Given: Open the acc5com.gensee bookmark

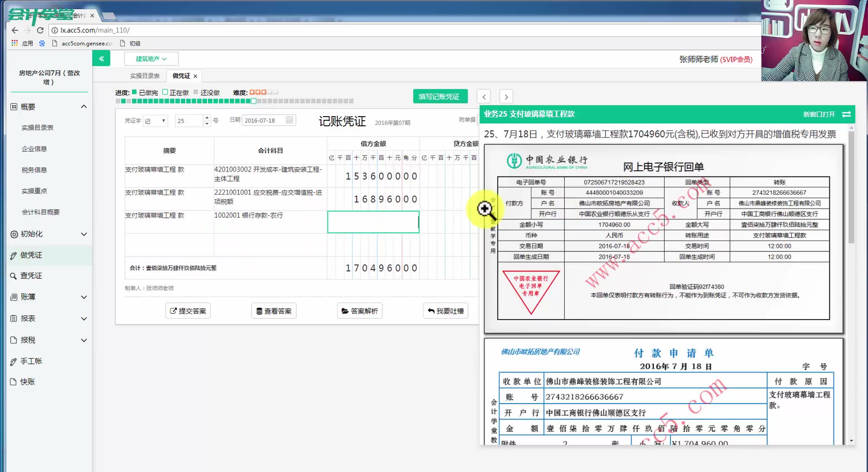Looking at the screenshot, I should [82, 44].
